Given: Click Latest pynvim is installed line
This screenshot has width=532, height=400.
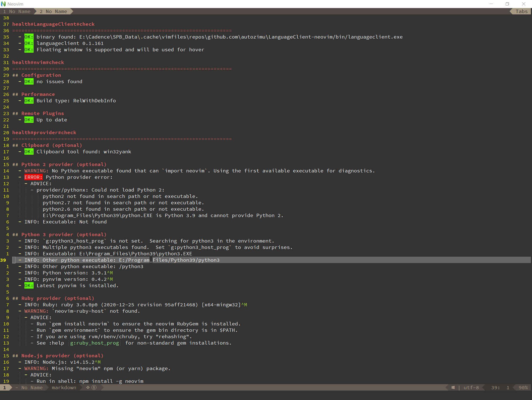Looking at the screenshot, I should point(69,286).
